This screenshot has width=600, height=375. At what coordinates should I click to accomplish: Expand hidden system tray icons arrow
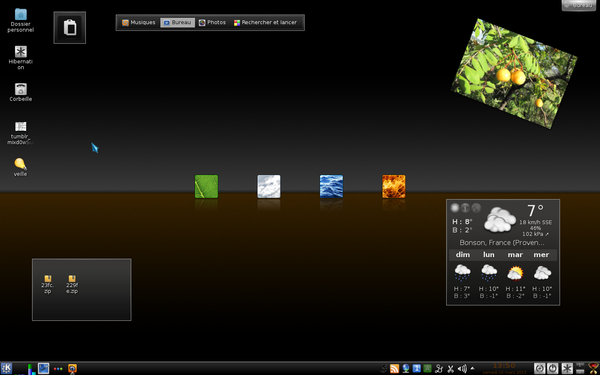tap(472, 368)
